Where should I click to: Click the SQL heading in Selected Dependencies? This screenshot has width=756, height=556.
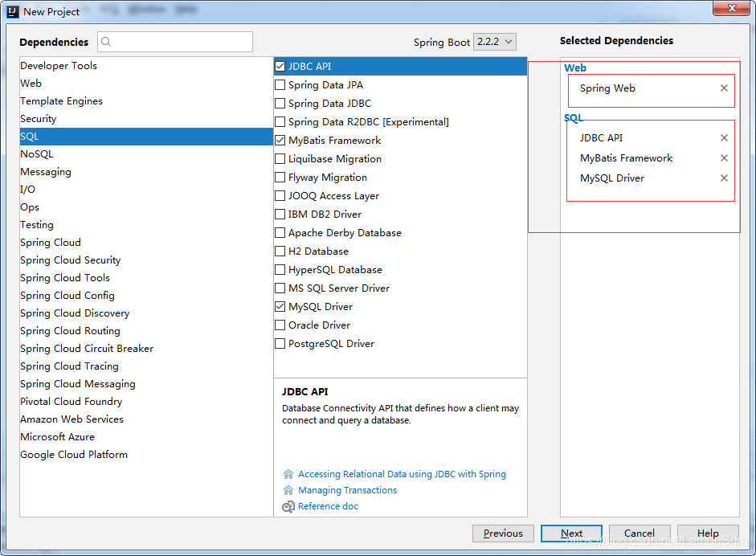(574, 117)
